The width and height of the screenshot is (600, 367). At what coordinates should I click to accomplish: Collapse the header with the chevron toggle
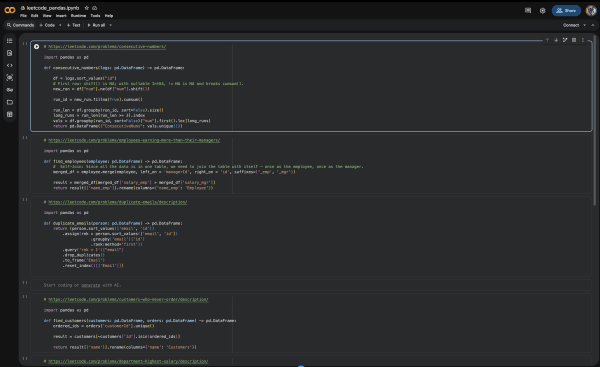tap(593, 25)
